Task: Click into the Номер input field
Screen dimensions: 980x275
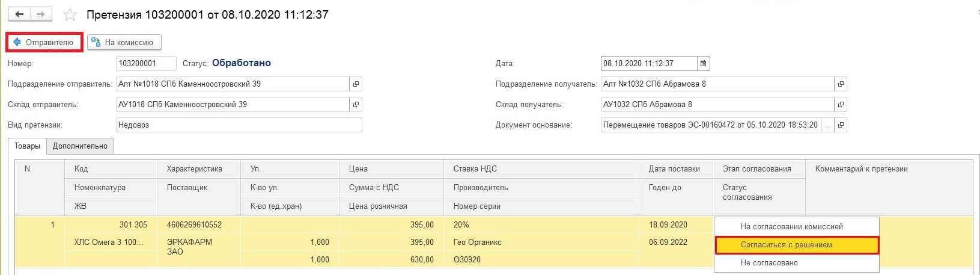Action: (x=145, y=63)
